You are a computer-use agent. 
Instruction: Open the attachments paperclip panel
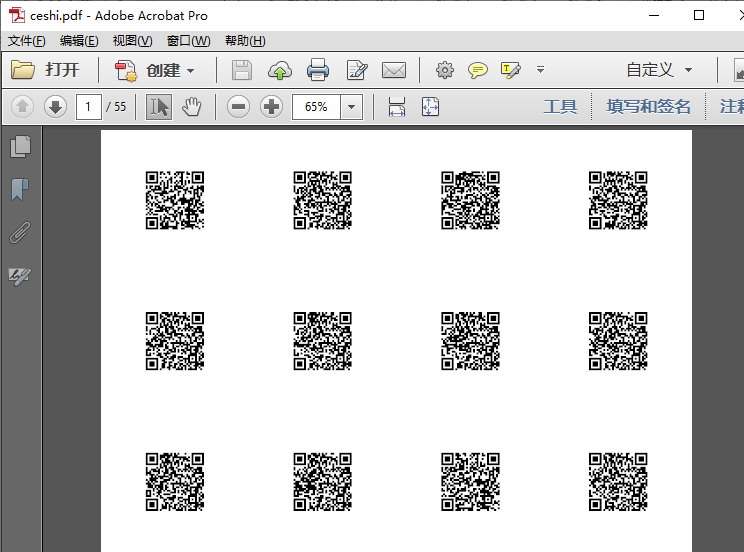click(20, 233)
